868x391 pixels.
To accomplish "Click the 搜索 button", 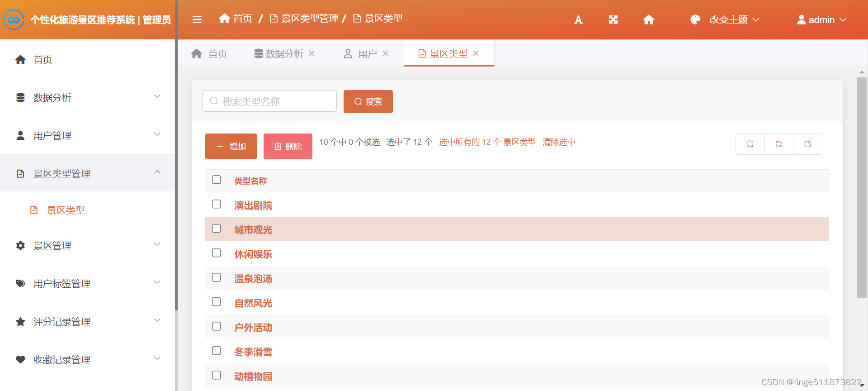I will (368, 101).
